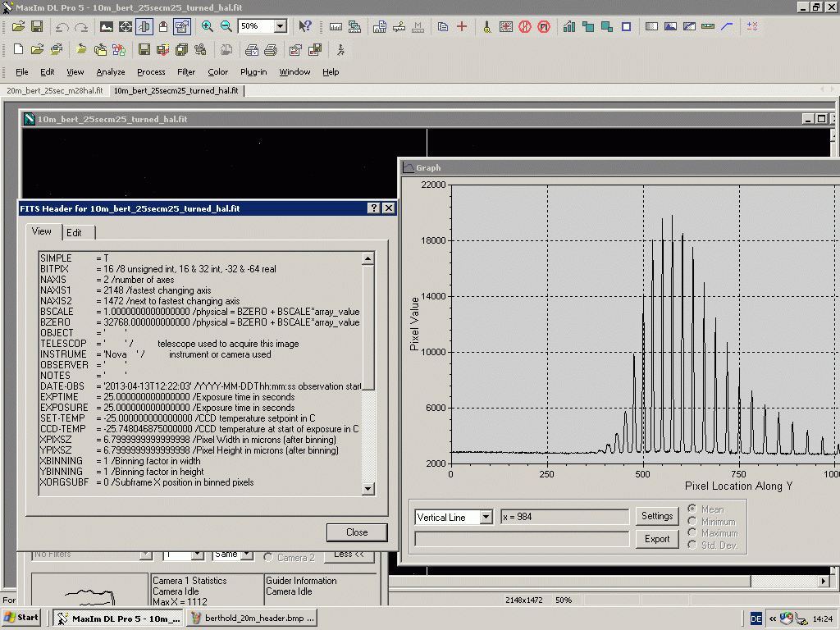Open the 50% zoom level dropdown
This screenshot has height=630, width=840.
pyautogui.click(x=280, y=26)
